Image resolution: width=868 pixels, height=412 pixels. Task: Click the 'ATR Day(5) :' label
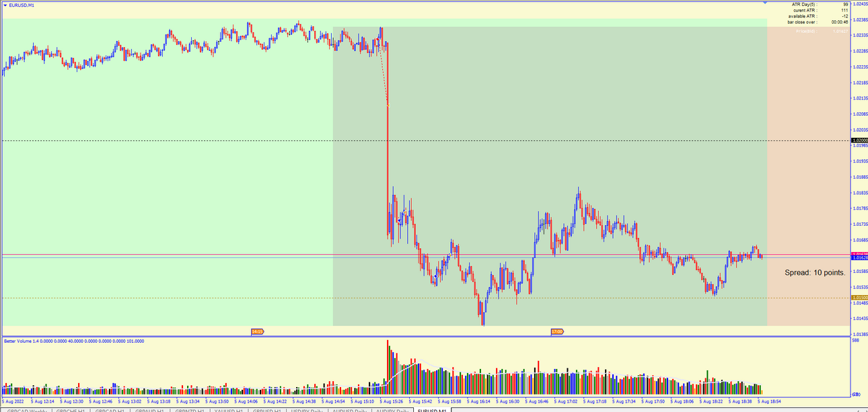coord(804,4)
